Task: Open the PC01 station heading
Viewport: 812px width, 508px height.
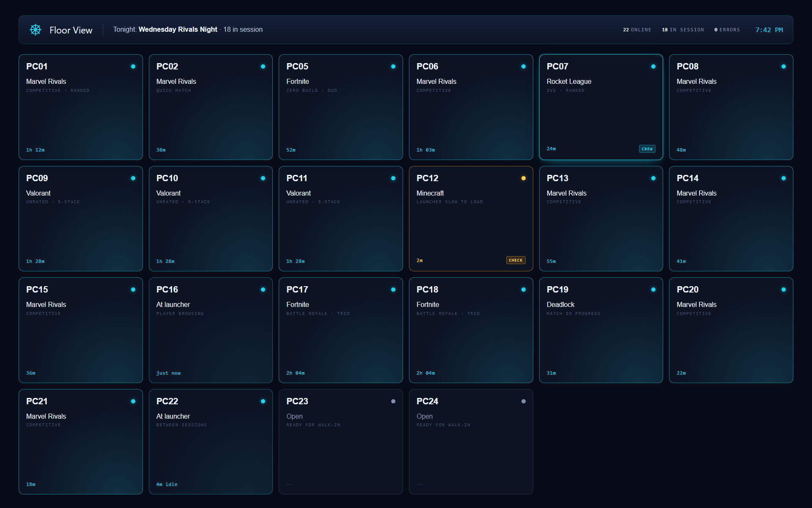Action: tap(37, 66)
